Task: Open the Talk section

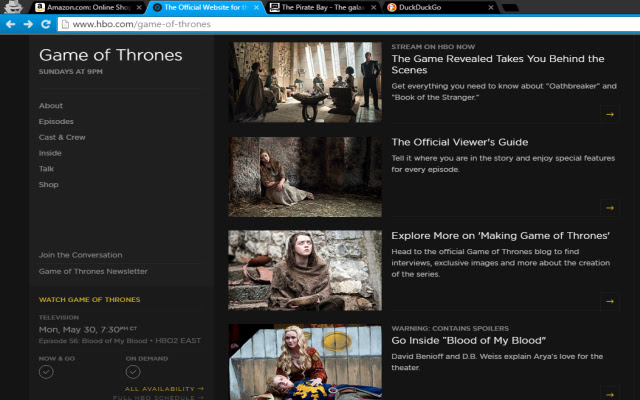Action: pyautogui.click(x=46, y=169)
